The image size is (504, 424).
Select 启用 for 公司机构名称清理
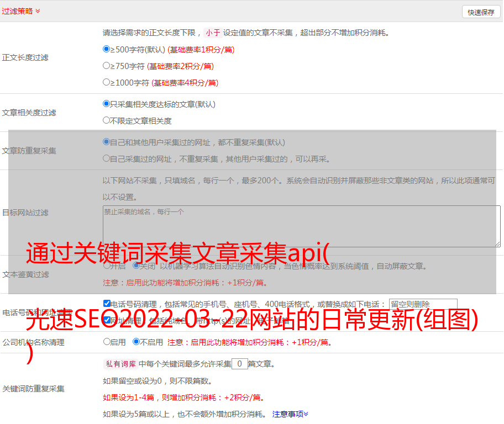pos(107,342)
